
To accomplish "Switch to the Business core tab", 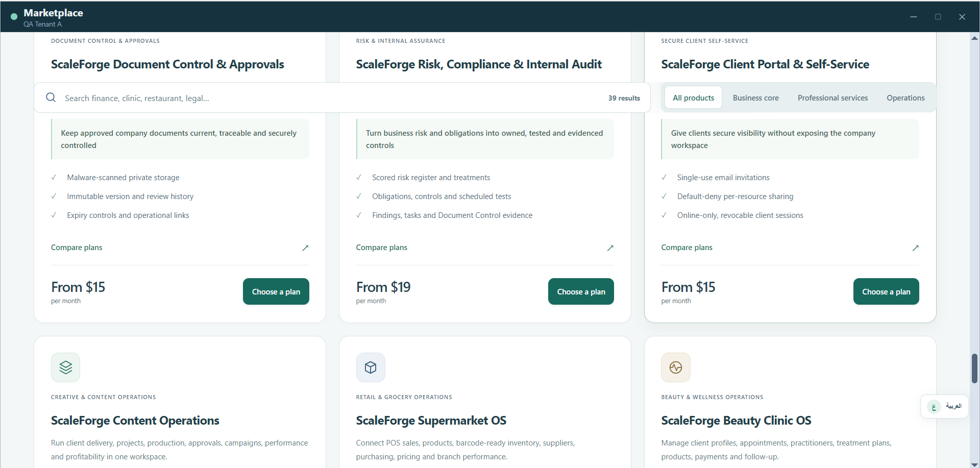I will [755, 97].
